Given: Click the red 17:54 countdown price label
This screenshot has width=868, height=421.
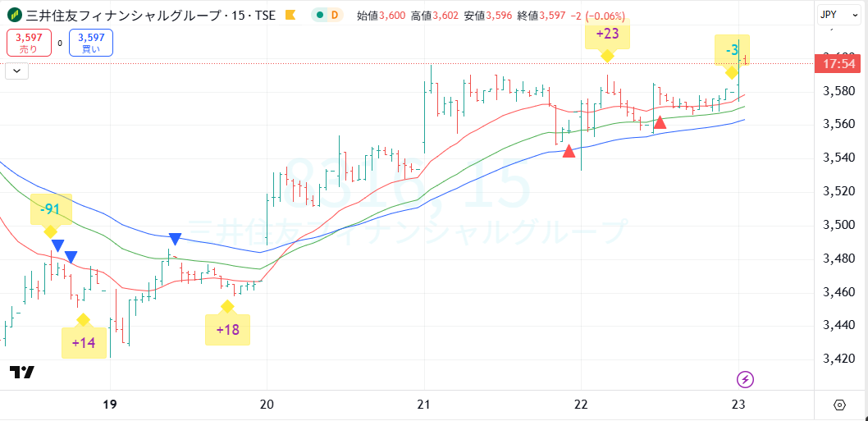Looking at the screenshot, I should point(837,64).
